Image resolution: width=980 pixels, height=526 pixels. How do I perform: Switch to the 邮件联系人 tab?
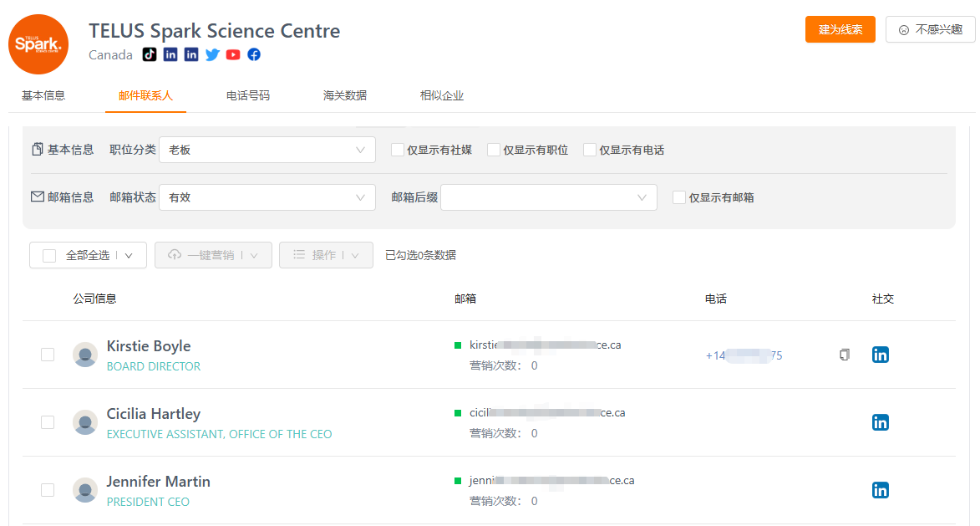coord(145,95)
